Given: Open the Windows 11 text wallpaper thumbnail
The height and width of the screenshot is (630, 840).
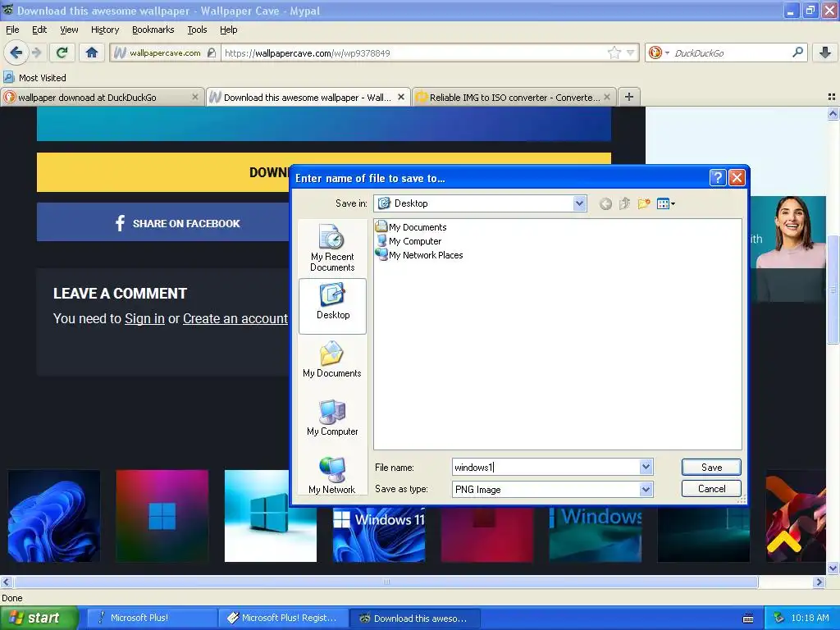Looking at the screenshot, I should tap(379, 534).
